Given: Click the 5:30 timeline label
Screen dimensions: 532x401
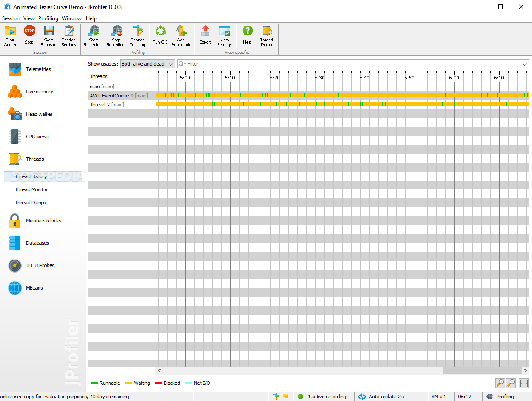Looking at the screenshot, I should point(319,78).
